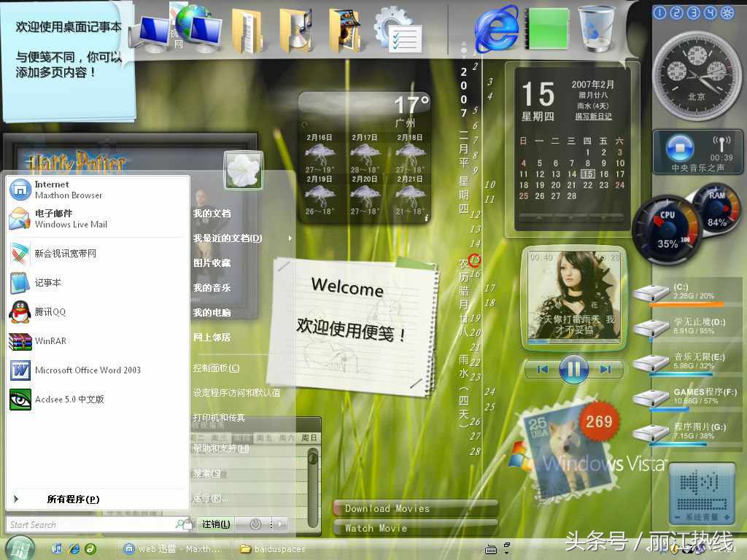Open 所有程序 in the Start menu

tap(73, 499)
